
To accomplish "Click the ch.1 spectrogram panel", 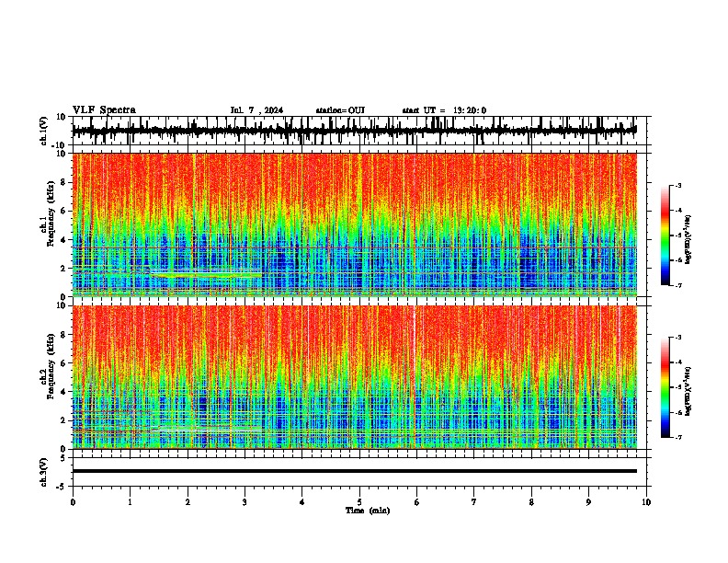I will pos(354,224).
